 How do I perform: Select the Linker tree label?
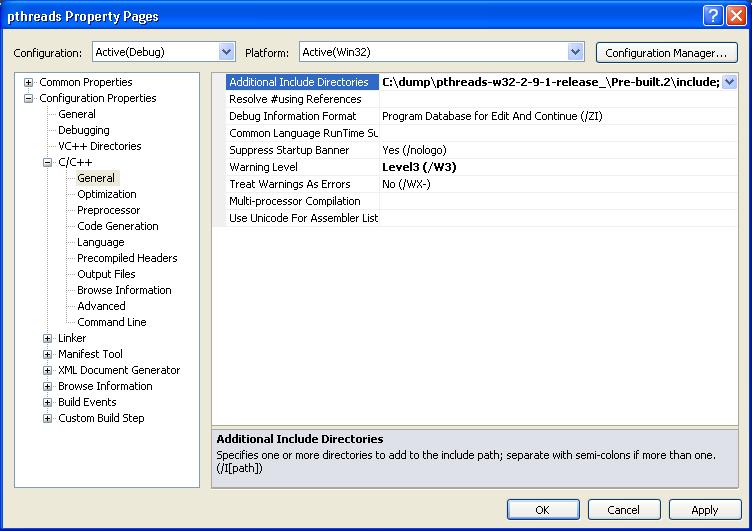(x=72, y=338)
